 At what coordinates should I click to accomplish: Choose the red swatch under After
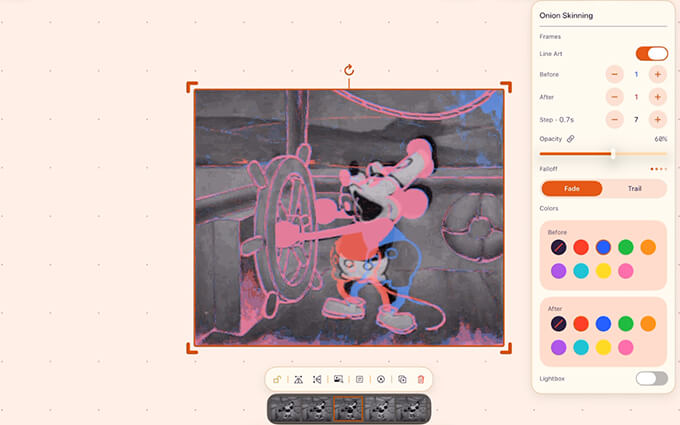point(581,324)
